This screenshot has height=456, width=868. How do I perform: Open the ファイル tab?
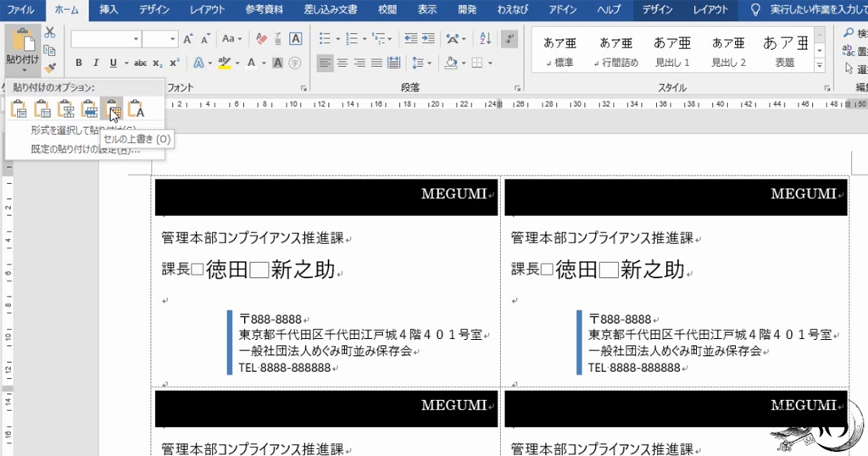[x=20, y=10]
